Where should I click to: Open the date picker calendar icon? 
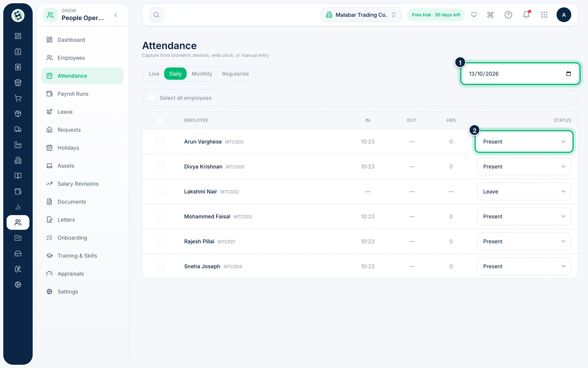pos(569,74)
